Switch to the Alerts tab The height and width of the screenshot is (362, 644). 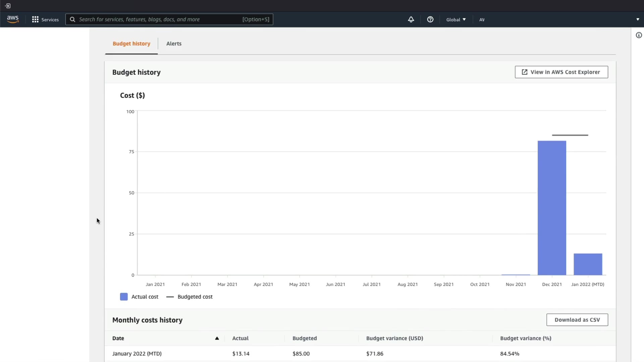(x=174, y=44)
